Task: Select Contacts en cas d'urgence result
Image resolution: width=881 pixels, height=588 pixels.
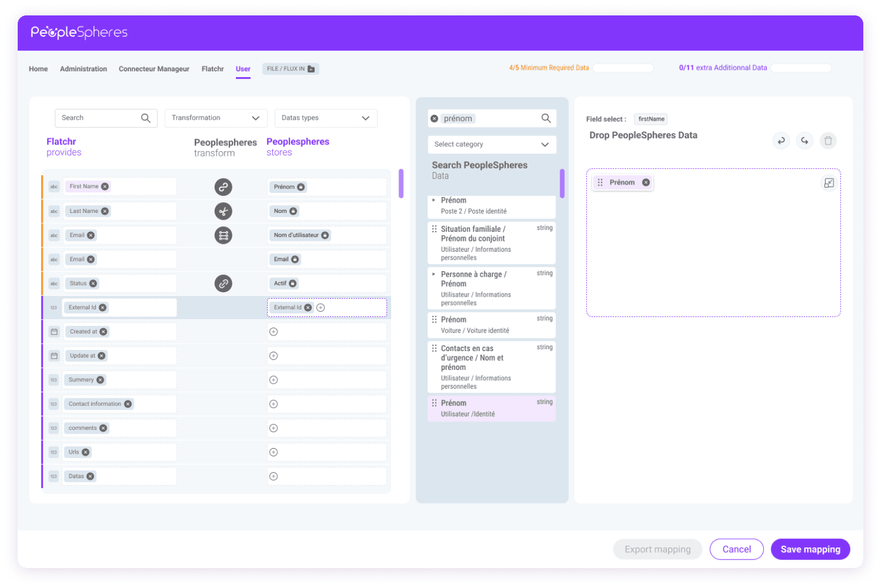Action: 492,367
